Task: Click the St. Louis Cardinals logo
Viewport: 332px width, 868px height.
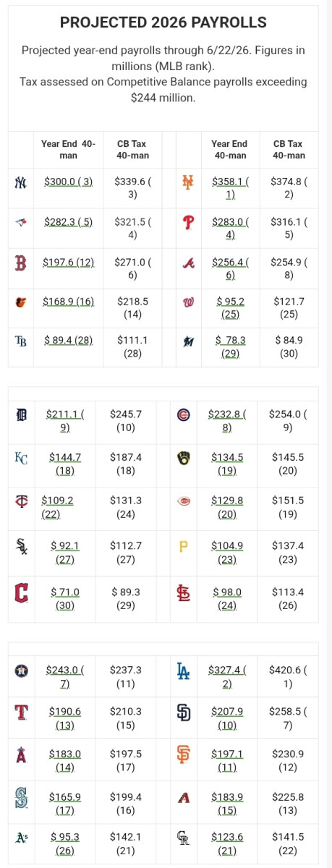Action: tap(184, 592)
